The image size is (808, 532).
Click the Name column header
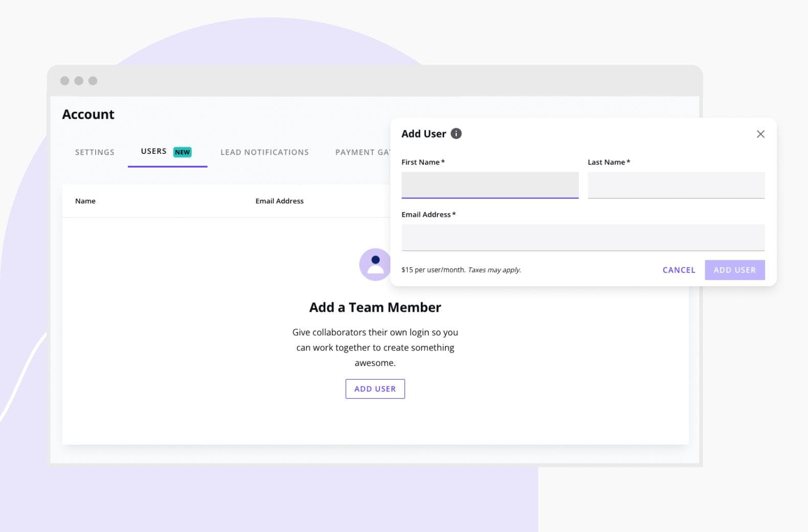pos(85,201)
